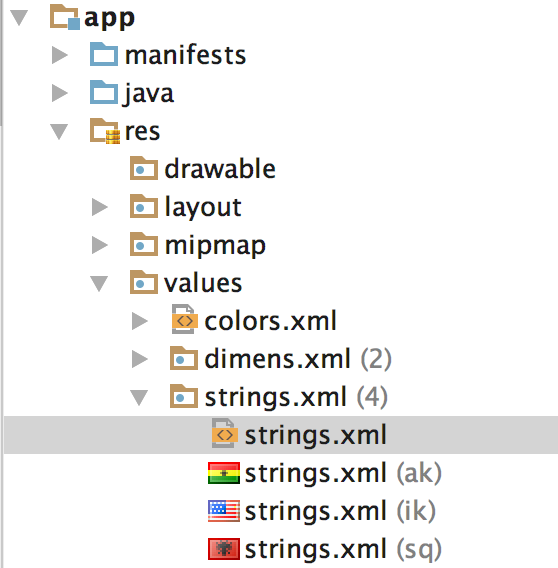This screenshot has height=568, width=558.
Task: Select strings.xml (sq) file entry
Action: [325, 549]
